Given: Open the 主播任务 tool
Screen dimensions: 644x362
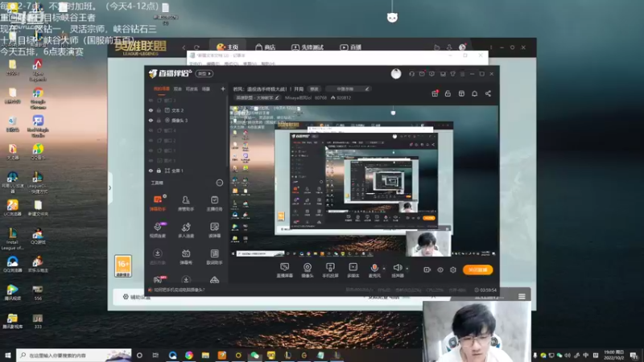Looking at the screenshot, I should (x=214, y=204).
